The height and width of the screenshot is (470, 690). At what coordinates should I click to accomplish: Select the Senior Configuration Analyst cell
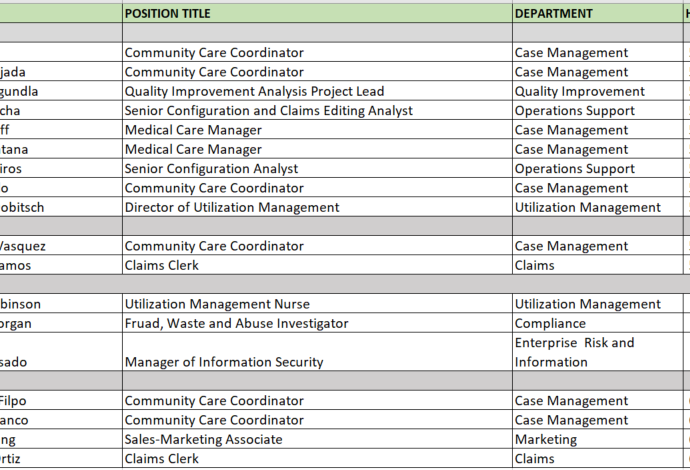(317, 169)
